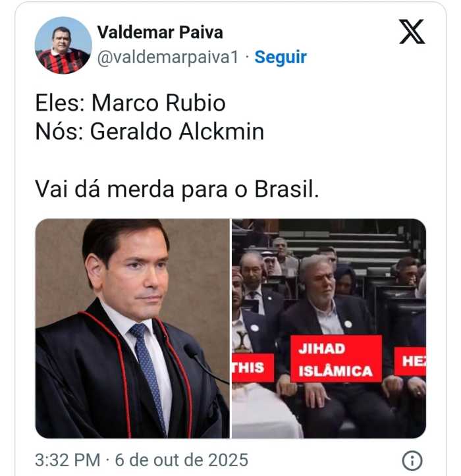
Task: Visit the @valdemarpaiva1 handle
Action: (x=168, y=57)
